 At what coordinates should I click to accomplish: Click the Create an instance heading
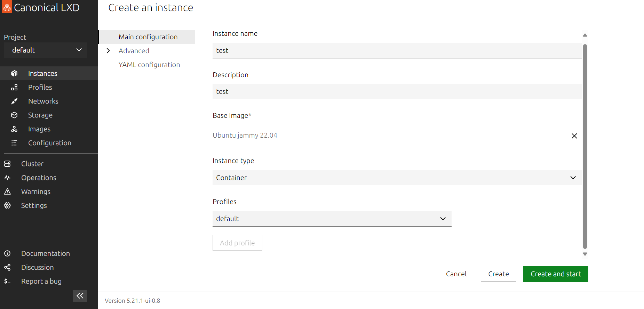[151, 8]
